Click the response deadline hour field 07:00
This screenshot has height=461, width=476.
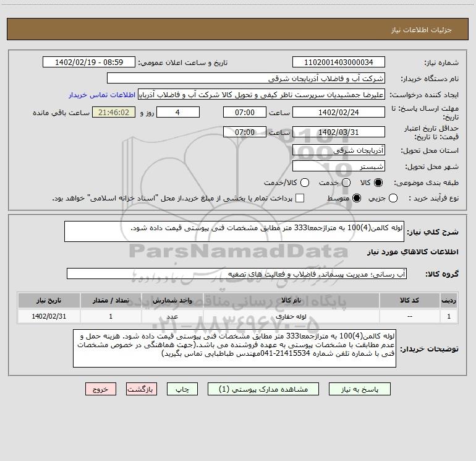pos(245,112)
